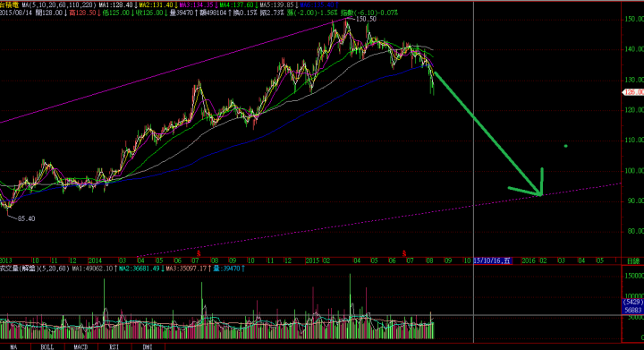The image size is (644, 350).
Task: Select the DMI indicator tab
Action: point(148,346)
